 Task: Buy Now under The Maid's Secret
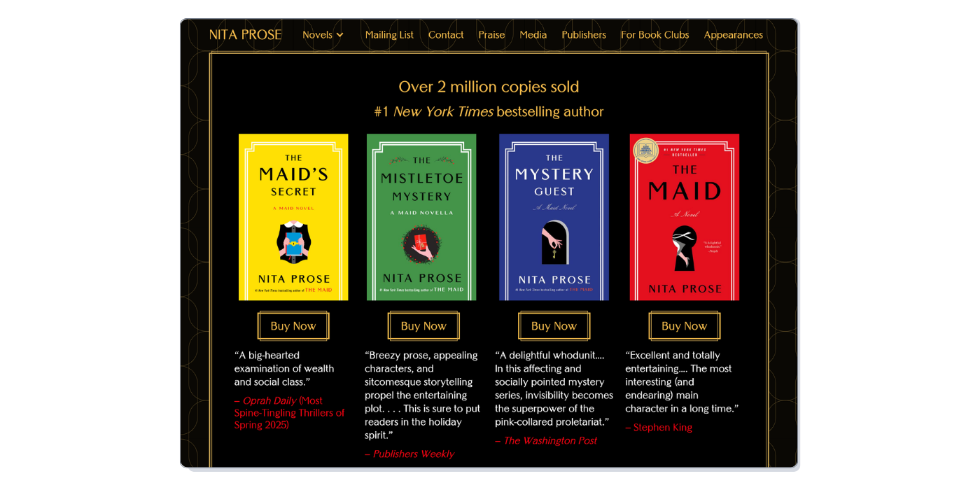[x=293, y=326]
